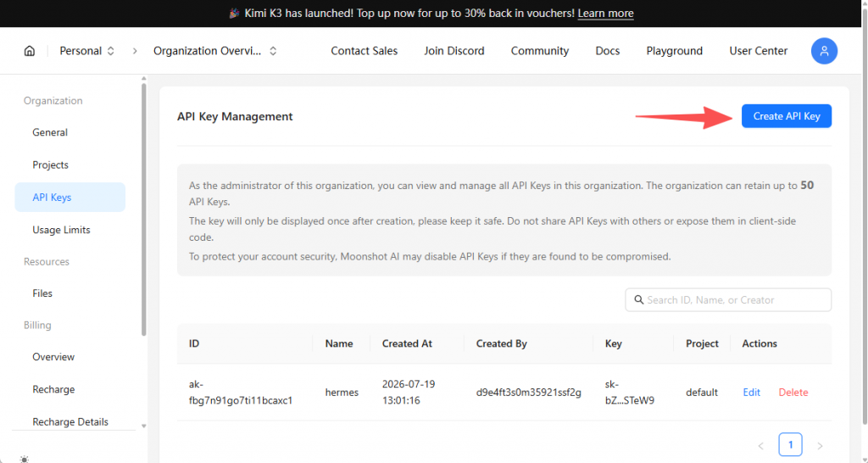
Task: Focus the Search ID, Name, or Creator field
Action: (x=728, y=299)
